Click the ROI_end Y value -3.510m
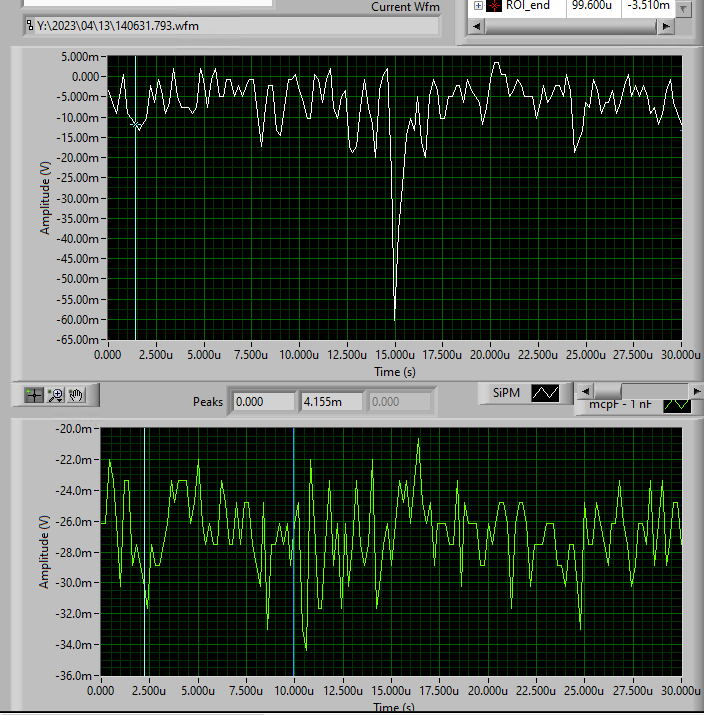This screenshot has width=704, height=715. click(648, 5)
